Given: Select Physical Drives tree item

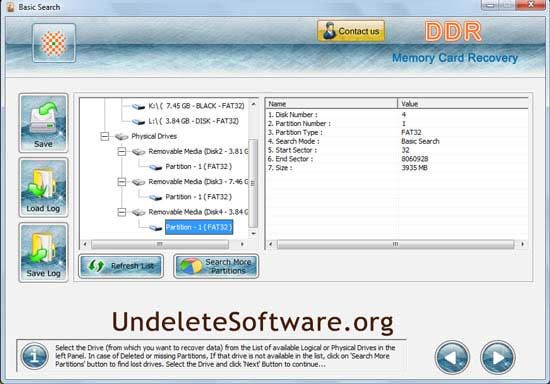Looking at the screenshot, I should click(x=154, y=136).
